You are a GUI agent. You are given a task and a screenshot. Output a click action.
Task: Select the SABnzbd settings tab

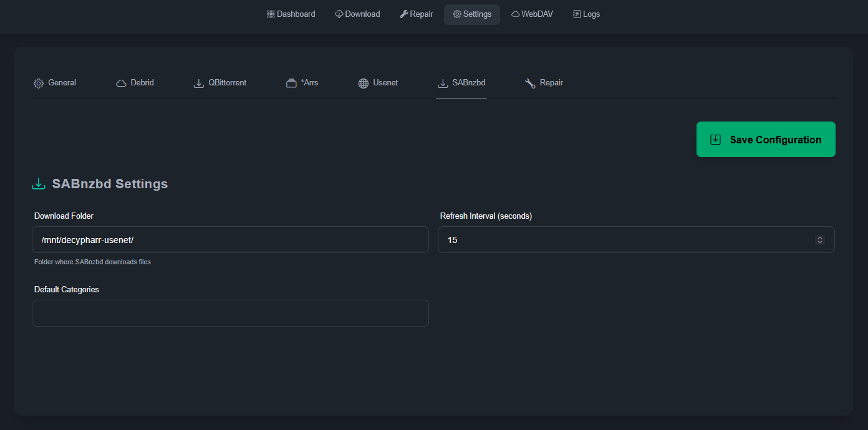point(461,83)
